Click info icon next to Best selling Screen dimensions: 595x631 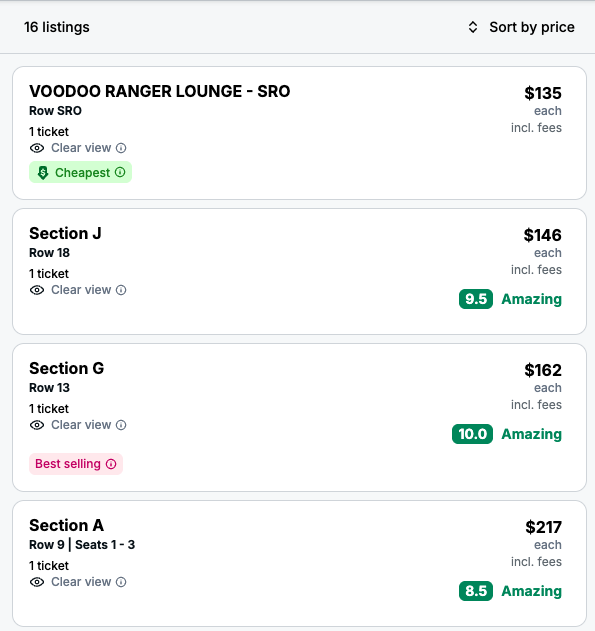click(111, 464)
